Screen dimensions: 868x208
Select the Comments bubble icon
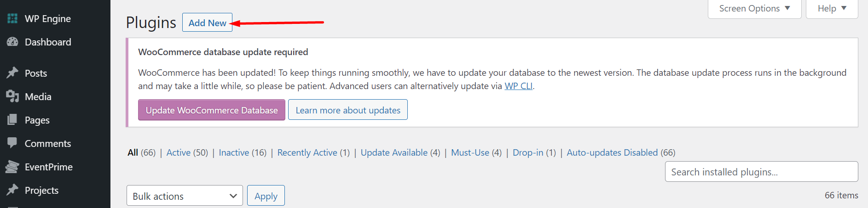click(x=12, y=143)
